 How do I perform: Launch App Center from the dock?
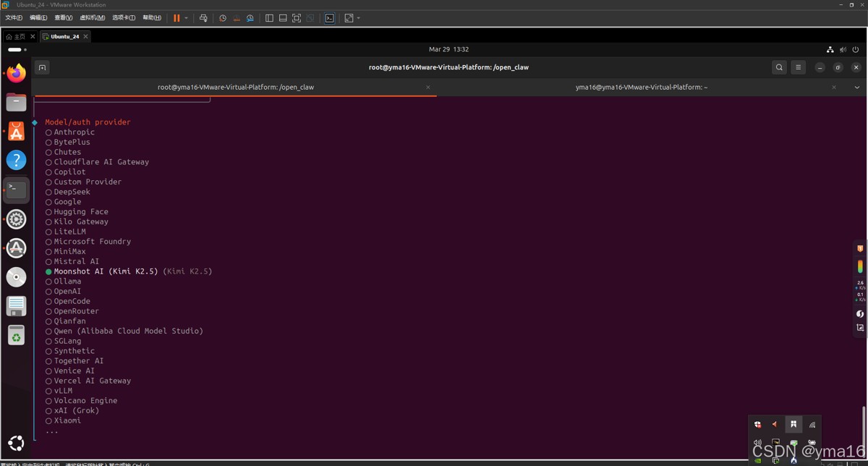(x=16, y=131)
